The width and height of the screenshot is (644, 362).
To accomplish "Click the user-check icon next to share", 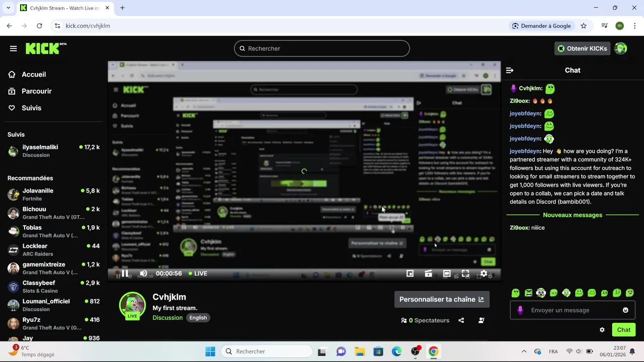I will coord(481,320).
